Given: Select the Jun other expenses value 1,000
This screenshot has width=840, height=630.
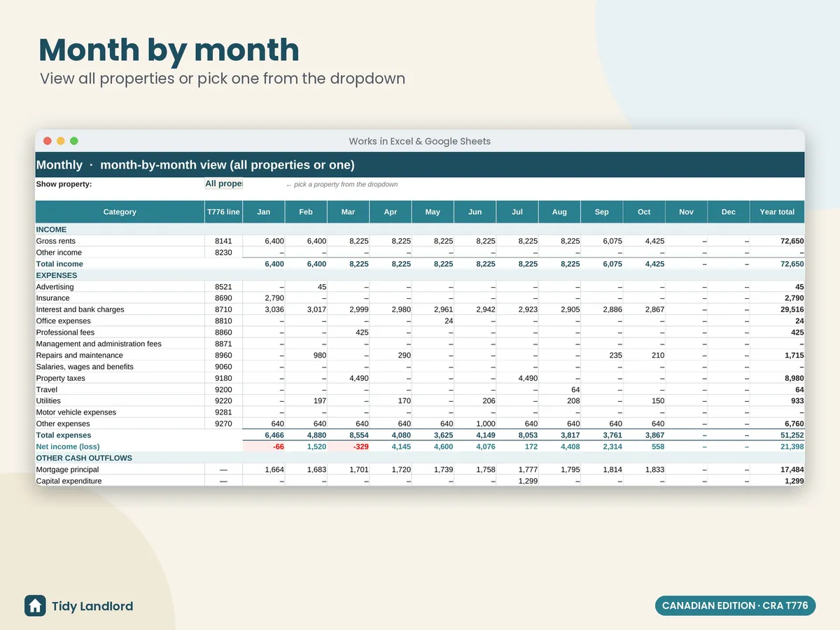Looking at the screenshot, I should (475, 423).
